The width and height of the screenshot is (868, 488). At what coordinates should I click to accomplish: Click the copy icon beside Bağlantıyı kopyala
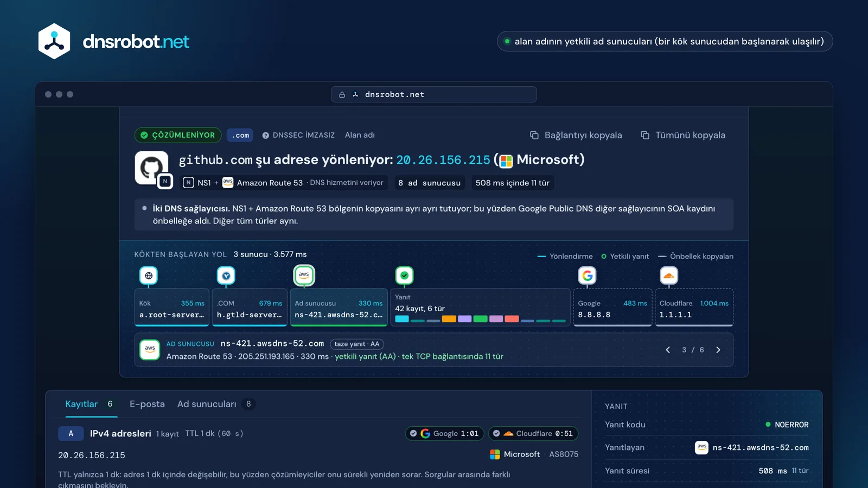coord(534,135)
